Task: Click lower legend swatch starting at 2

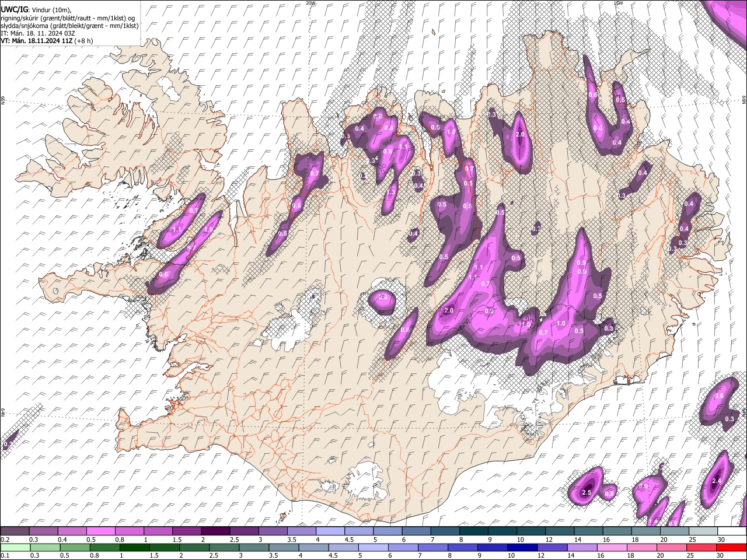Action: click(x=194, y=547)
